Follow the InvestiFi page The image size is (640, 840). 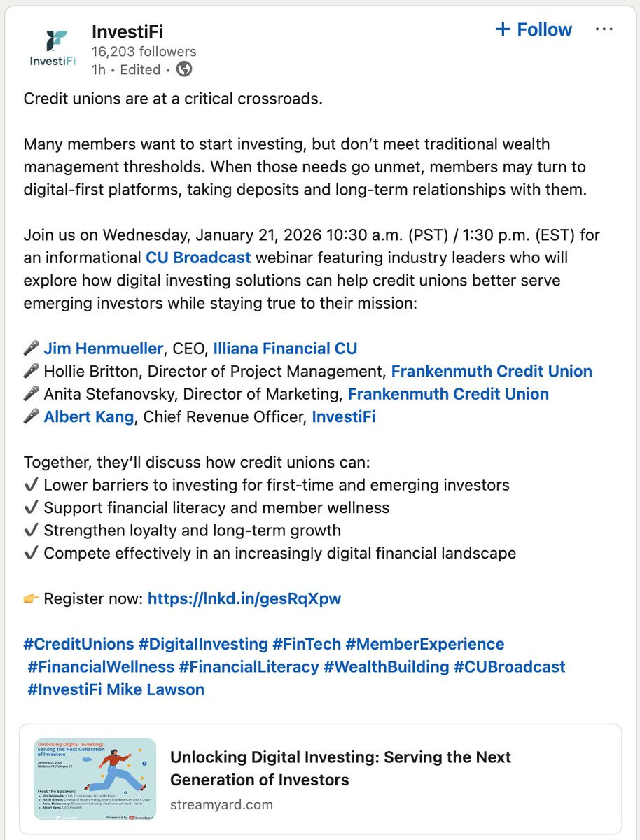(534, 29)
